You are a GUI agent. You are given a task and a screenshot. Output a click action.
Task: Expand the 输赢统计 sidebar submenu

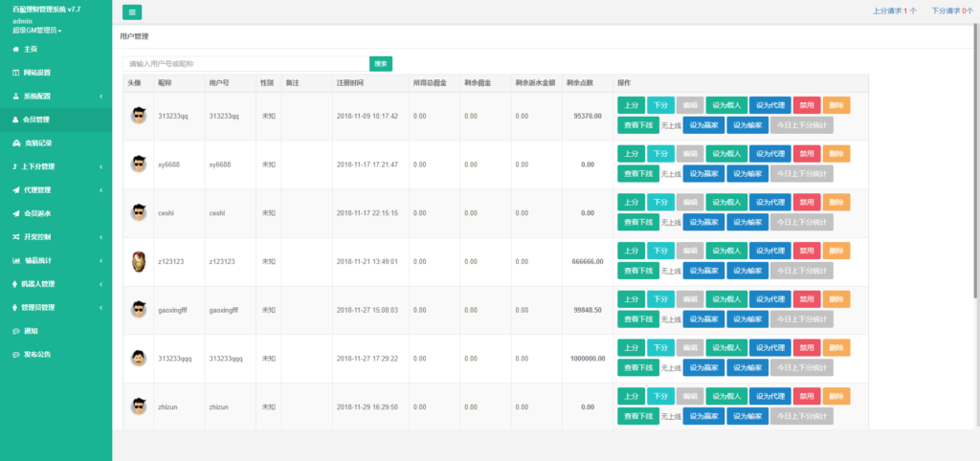(56, 260)
